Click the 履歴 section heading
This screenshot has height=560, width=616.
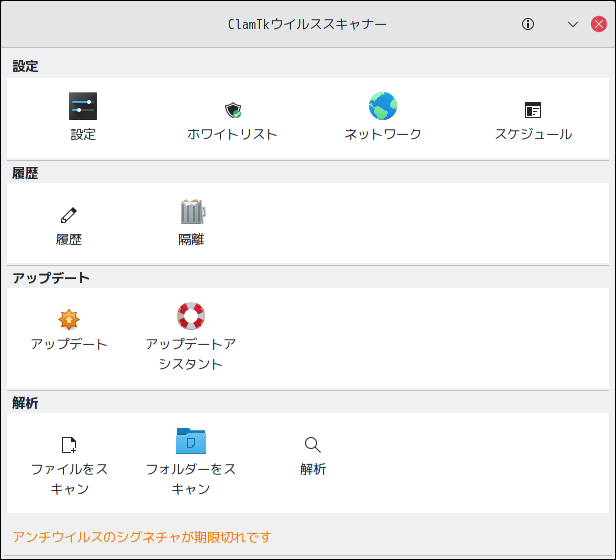(25, 173)
